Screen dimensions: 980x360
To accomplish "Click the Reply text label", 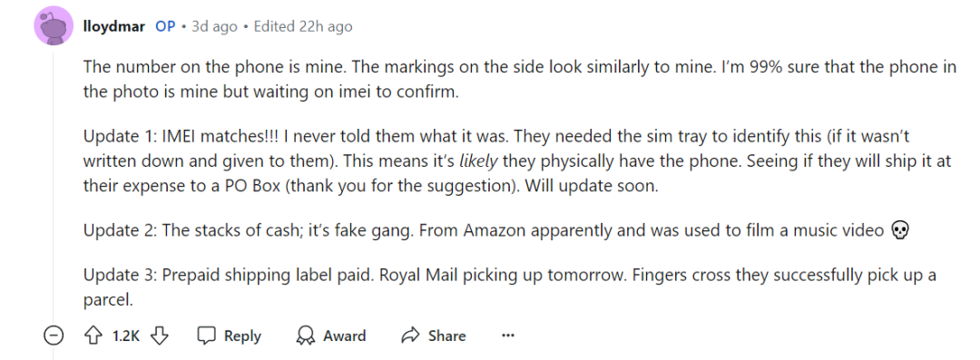I will tap(242, 336).
